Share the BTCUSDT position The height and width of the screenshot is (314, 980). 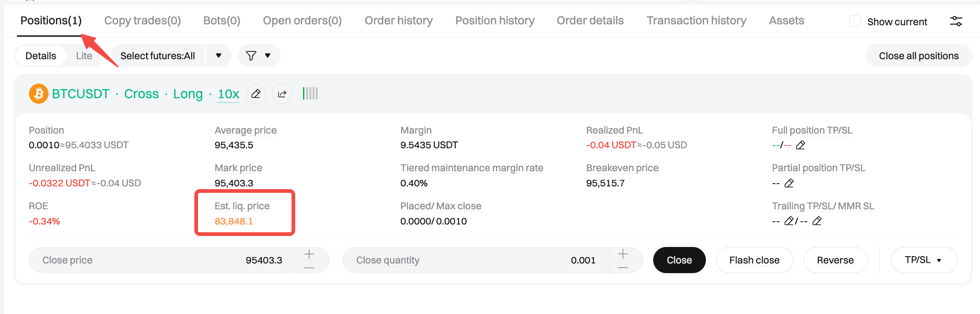282,94
